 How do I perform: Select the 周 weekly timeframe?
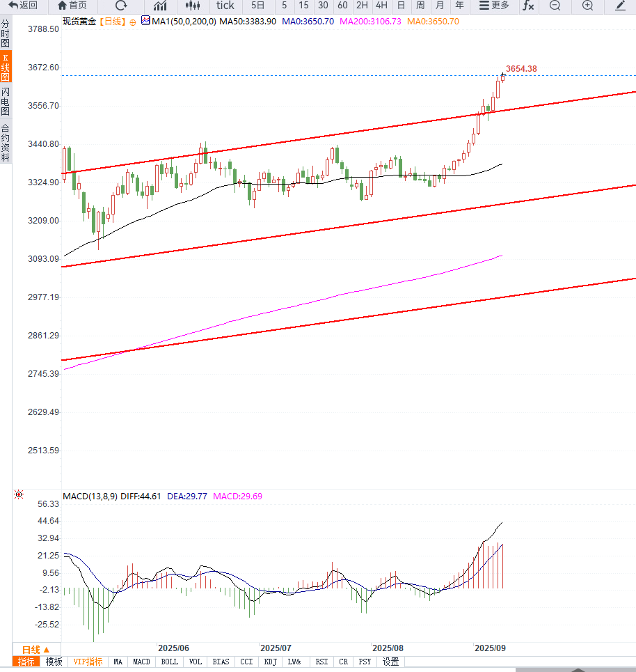coord(420,6)
